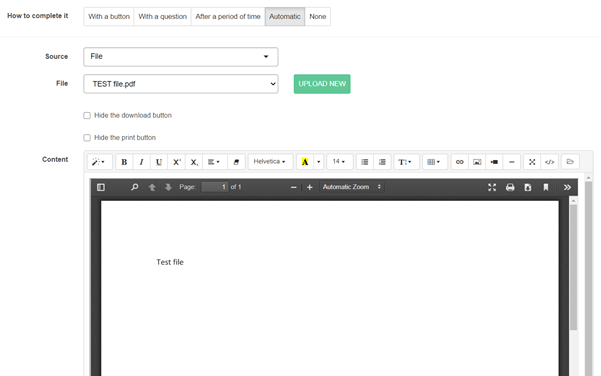Image resolution: width=601 pixels, height=376 pixels.
Task: Go to previous page in PDF viewer
Action: click(152, 187)
